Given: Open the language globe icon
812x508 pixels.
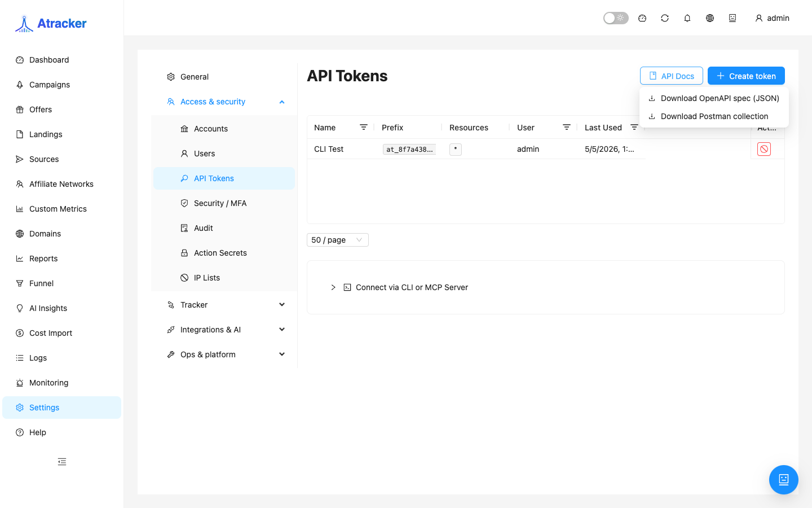Looking at the screenshot, I should click(x=710, y=18).
